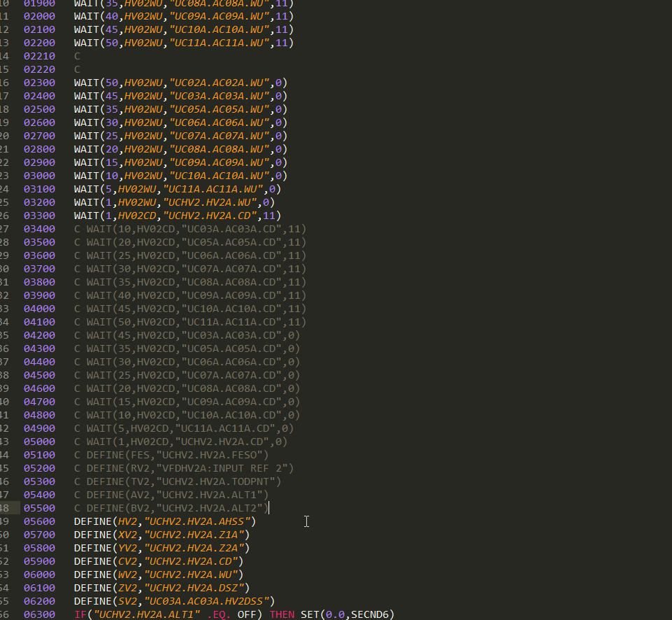Image resolution: width=672 pixels, height=620 pixels.
Task: Click the "UCHV2.HV2A.WU" string on line 03200
Action: tap(210, 202)
